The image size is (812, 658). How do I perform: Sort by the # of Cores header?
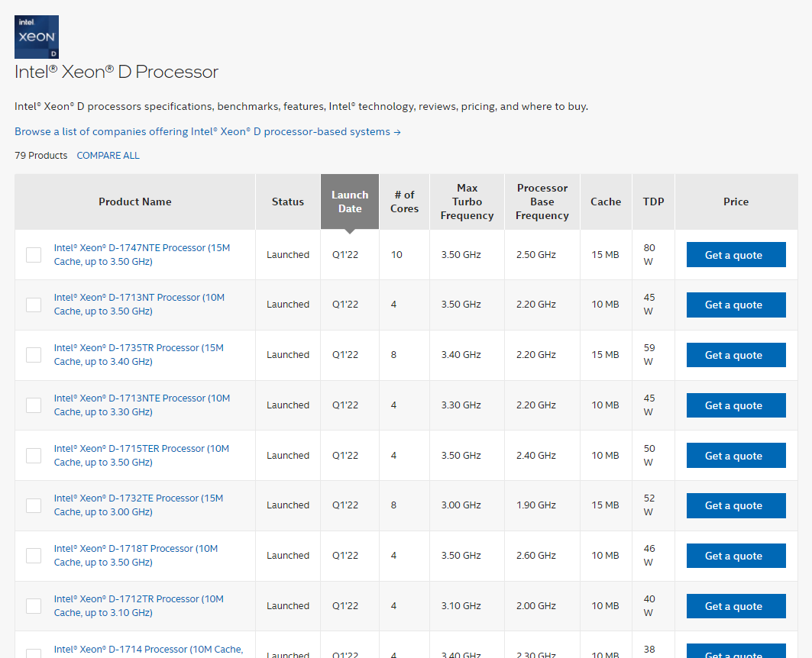404,202
